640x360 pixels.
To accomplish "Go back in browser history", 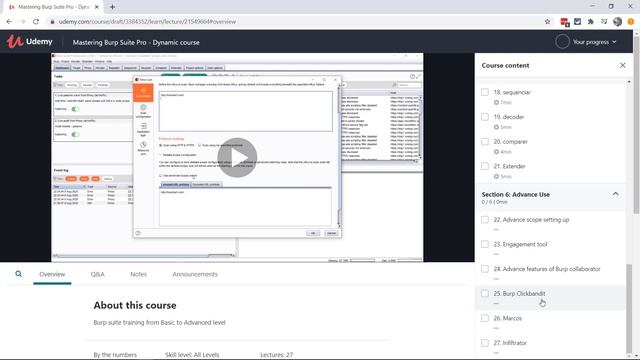I will pyautogui.click(x=9, y=22).
